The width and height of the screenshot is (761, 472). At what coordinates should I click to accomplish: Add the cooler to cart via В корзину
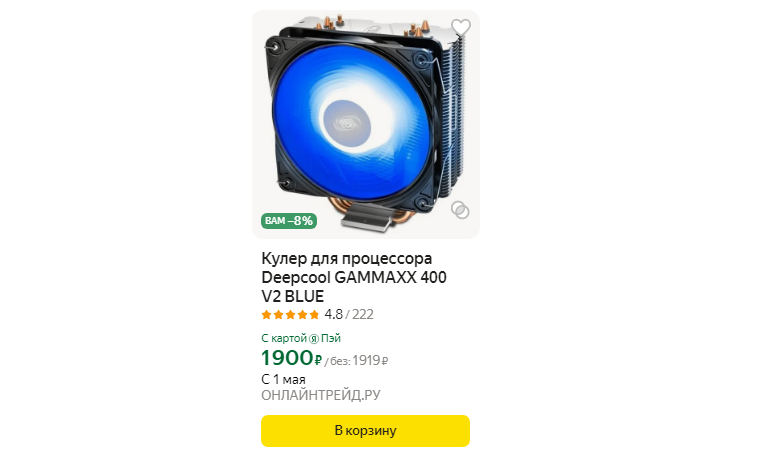365,431
